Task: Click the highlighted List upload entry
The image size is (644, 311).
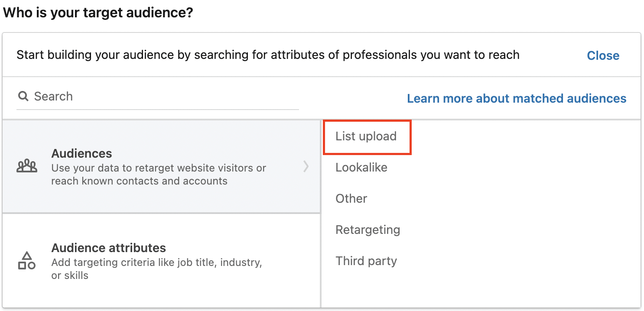Action: (366, 136)
